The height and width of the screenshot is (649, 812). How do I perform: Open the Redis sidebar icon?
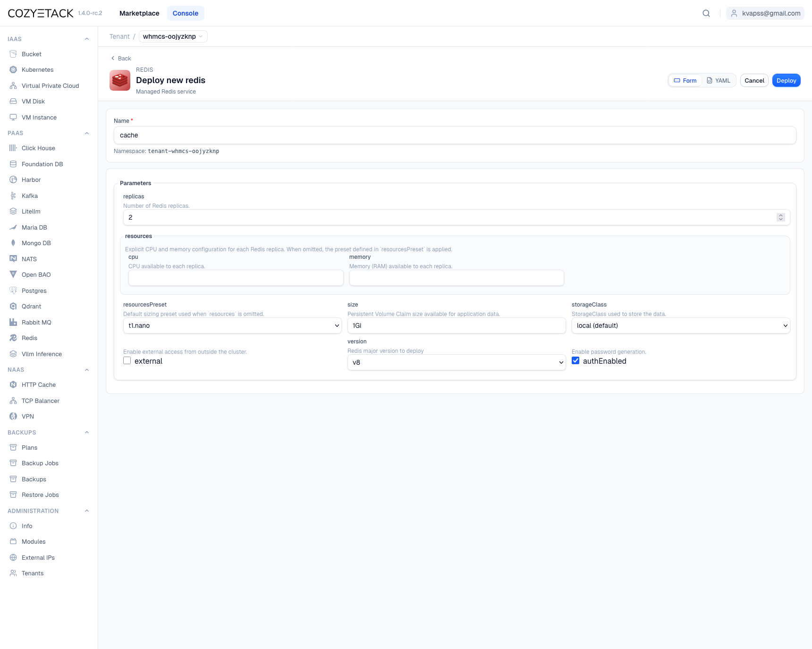point(13,338)
